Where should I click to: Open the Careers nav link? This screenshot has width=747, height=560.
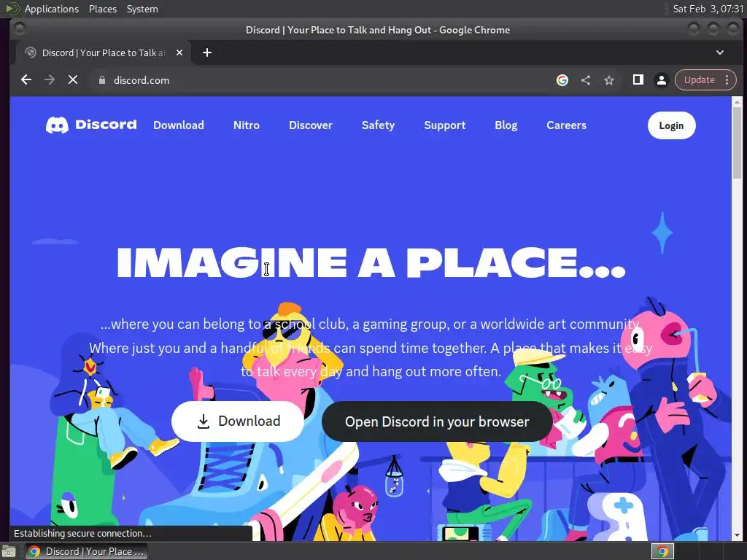(566, 125)
